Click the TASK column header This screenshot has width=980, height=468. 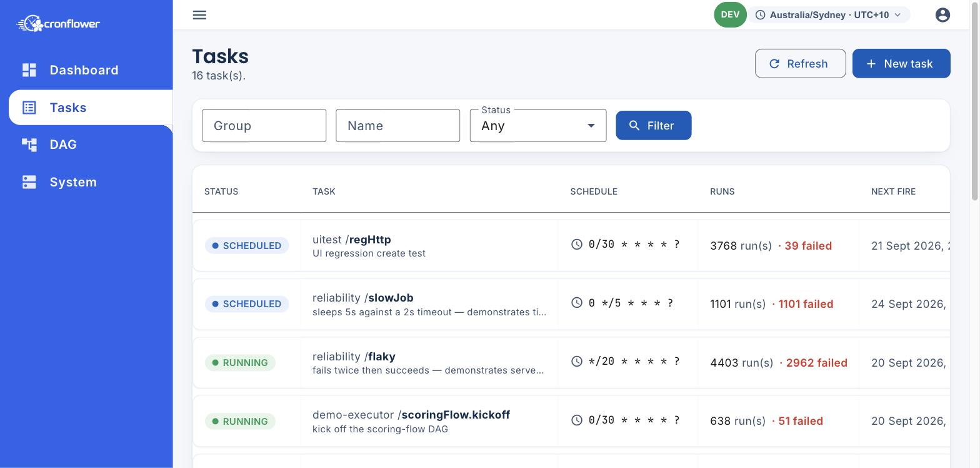click(x=324, y=191)
